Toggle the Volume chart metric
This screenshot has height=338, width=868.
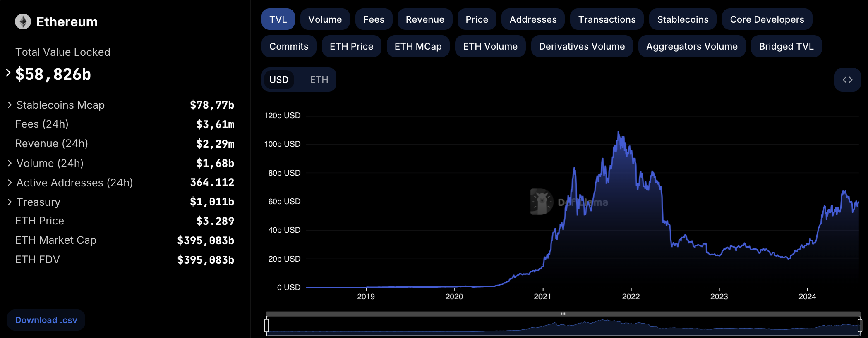325,19
